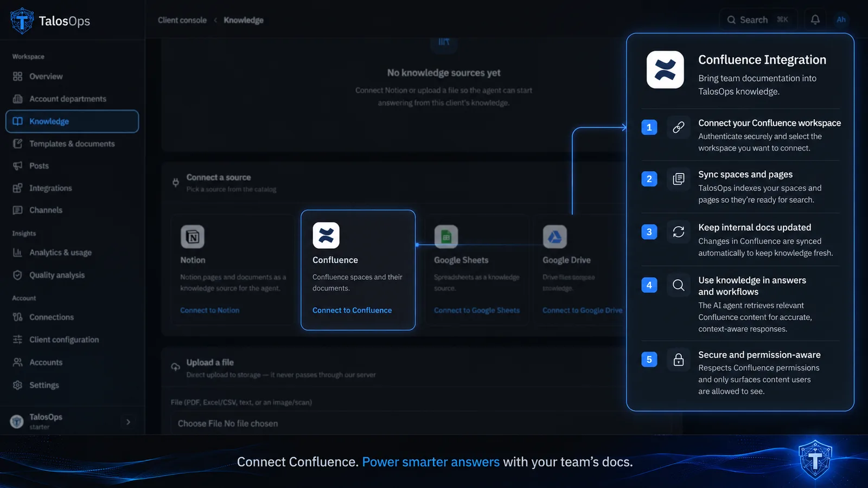Click Connect to Notion link
This screenshot has width=868, height=488.
(x=210, y=310)
